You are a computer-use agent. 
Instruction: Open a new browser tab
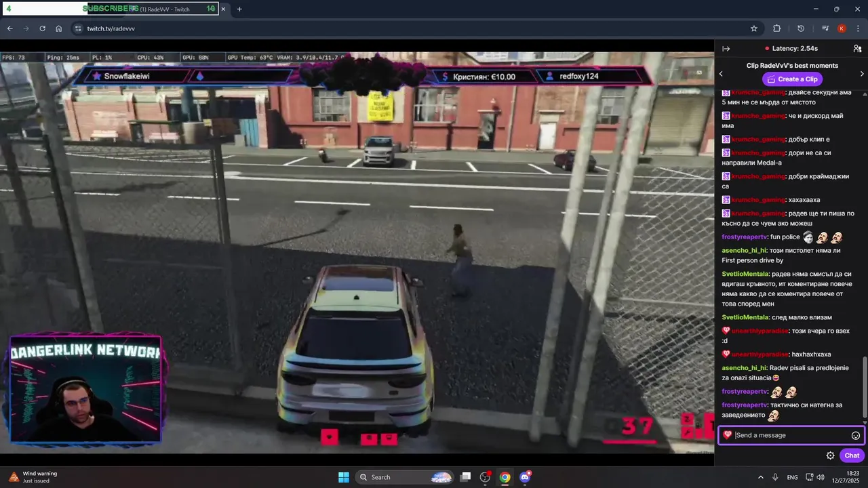pos(239,9)
